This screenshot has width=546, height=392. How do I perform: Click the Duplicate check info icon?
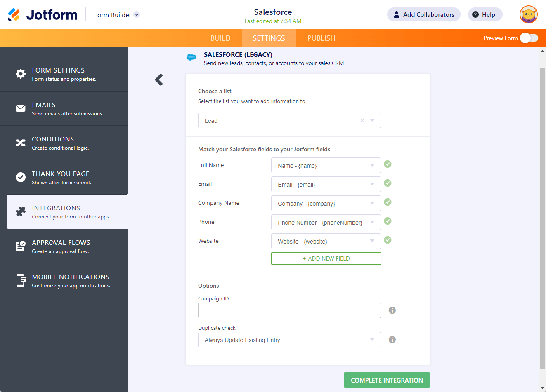click(x=392, y=340)
